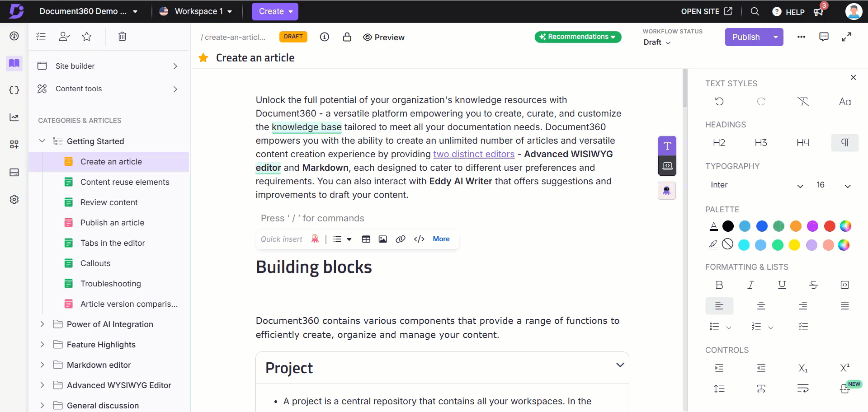The height and width of the screenshot is (412, 868).
Task: Click the trash icon in sidebar toolbar
Action: (122, 37)
